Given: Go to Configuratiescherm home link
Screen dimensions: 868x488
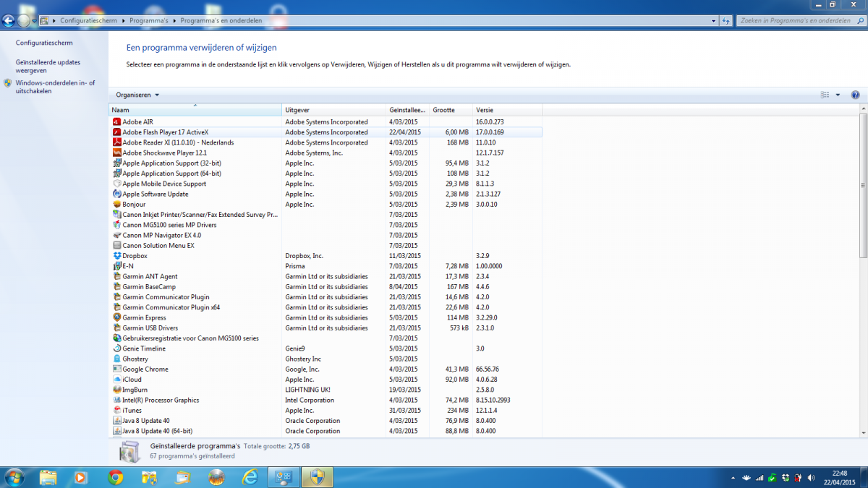Looking at the screenshot, I should pyautogui.click(x=44, y=43).
